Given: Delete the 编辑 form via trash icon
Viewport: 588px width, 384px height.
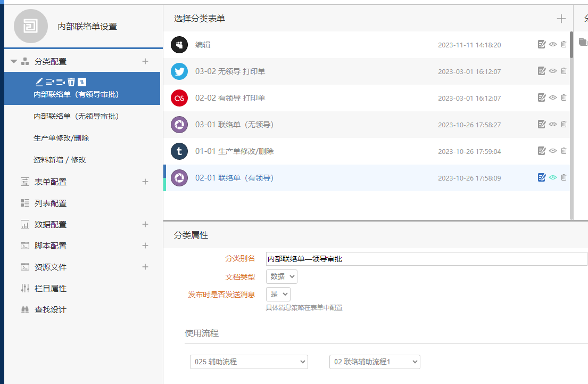Looking at the screenshot, I should (x=564, y=44).
